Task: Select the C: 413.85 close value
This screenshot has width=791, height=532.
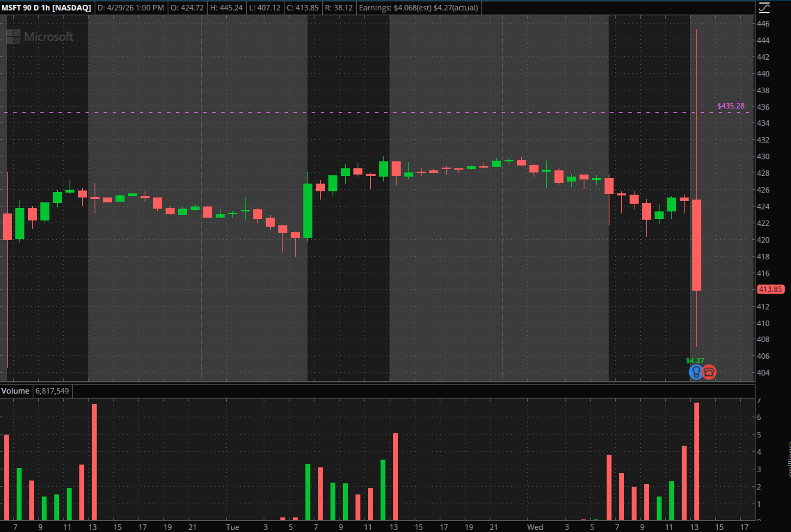Action: pos(303,8)
